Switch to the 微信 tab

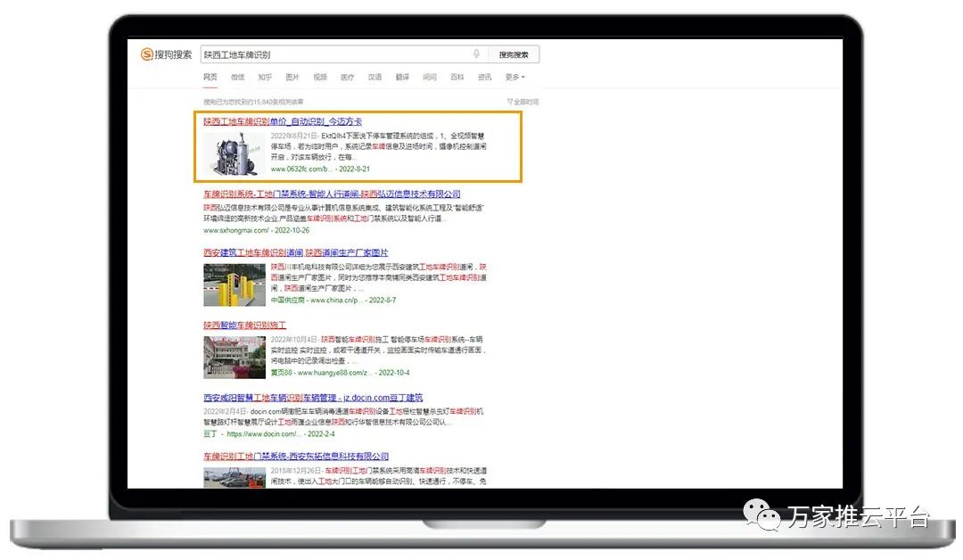(x=237, y=78)
